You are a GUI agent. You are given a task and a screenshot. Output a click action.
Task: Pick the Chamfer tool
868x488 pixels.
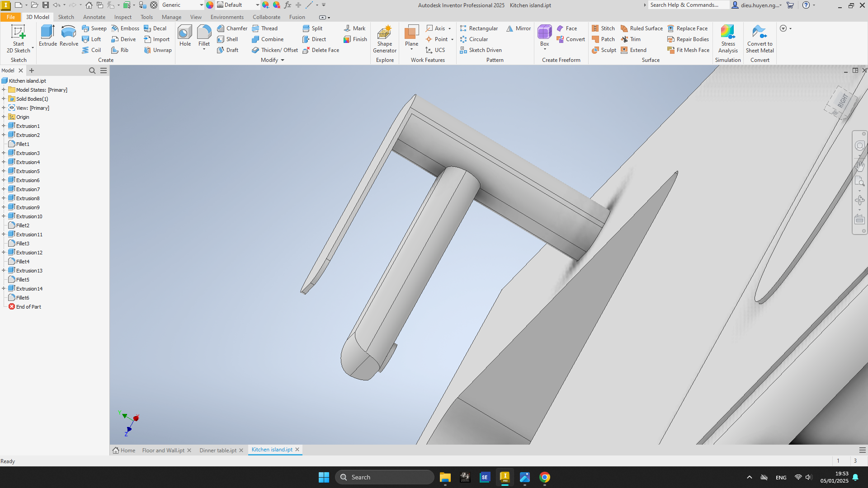232,28
